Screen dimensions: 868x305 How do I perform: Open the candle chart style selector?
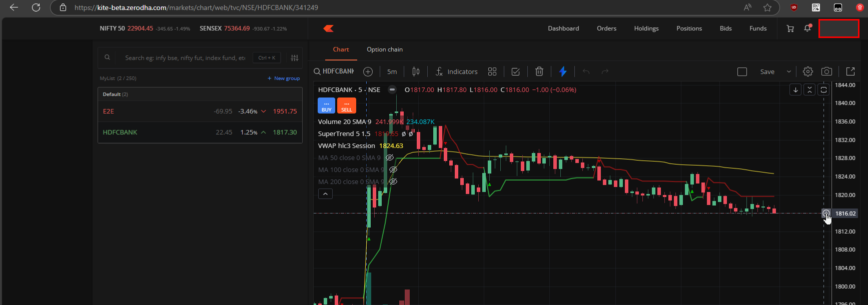click(416, 71)
